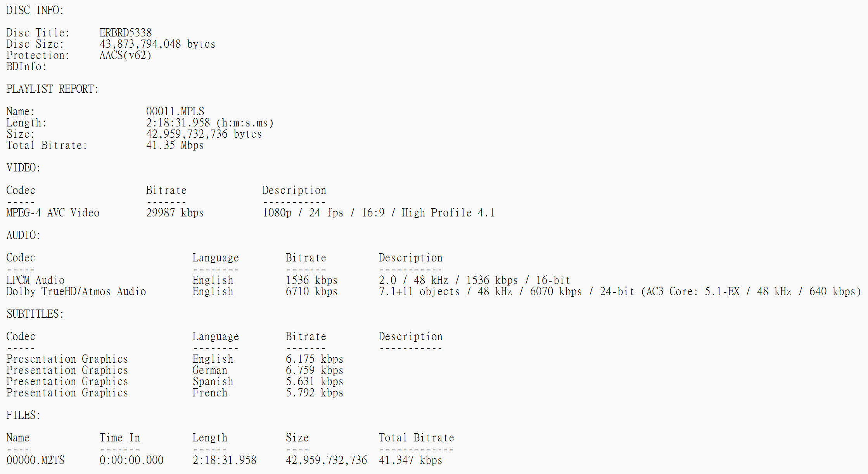Click the total bitrate 41.35 Mbps
The image size is (868, 474).
coord(175,145)
